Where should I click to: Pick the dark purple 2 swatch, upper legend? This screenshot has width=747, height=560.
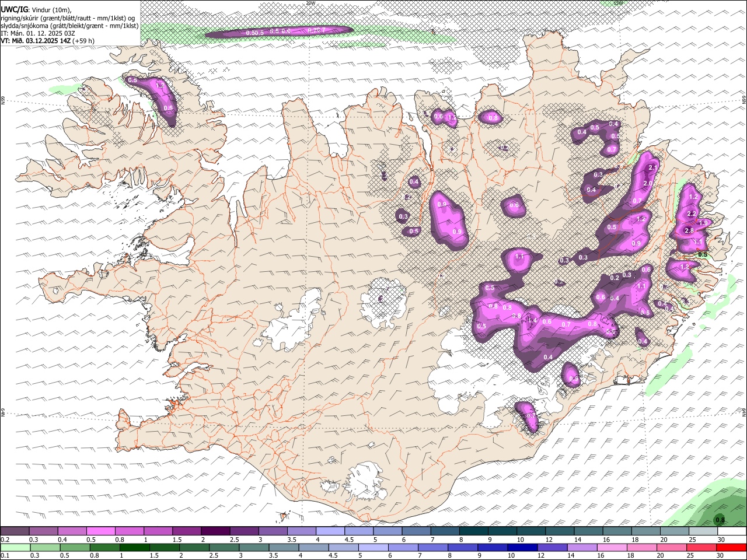tap(215, 531)
